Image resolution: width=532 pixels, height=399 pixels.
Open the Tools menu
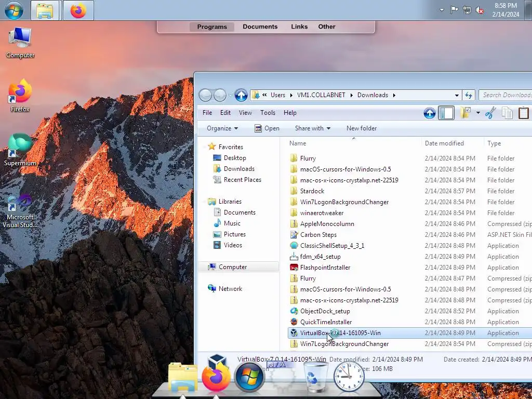[268, 113]
